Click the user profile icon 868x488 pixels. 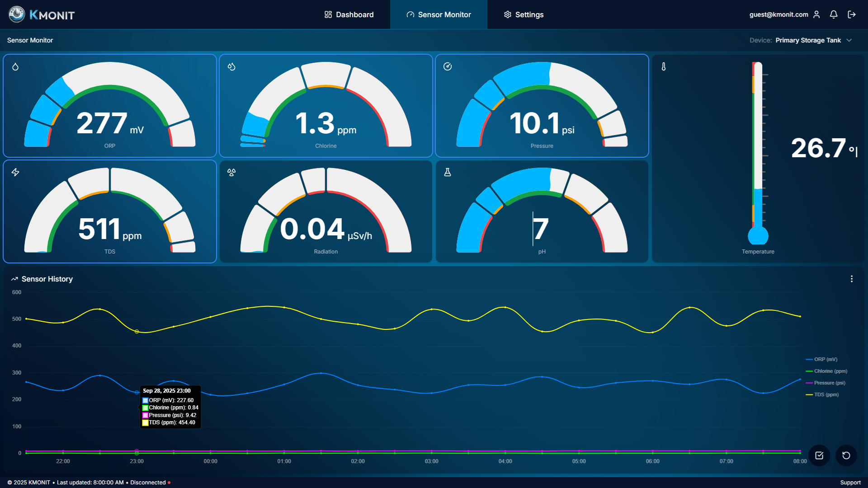click(816, 14)
